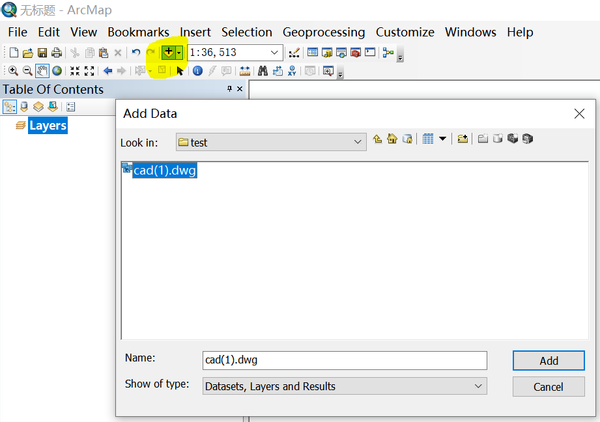The image size is (600, 422).
Task: Click the Paste clipboard icon
Action: pyautogui.click(x=103, y=52)
